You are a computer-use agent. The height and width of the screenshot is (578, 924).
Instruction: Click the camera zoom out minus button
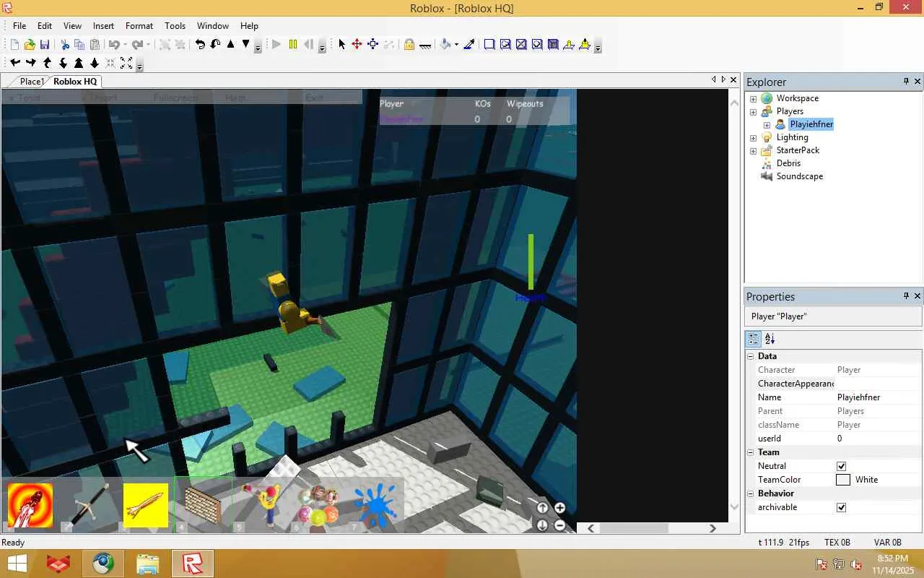coord(560,525)
